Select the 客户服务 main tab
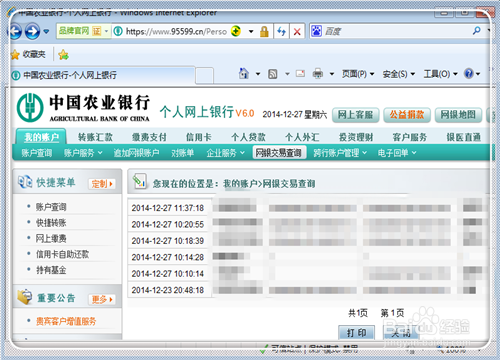The image size is (500, 360). pyautogui.click(x=410, y=137)
